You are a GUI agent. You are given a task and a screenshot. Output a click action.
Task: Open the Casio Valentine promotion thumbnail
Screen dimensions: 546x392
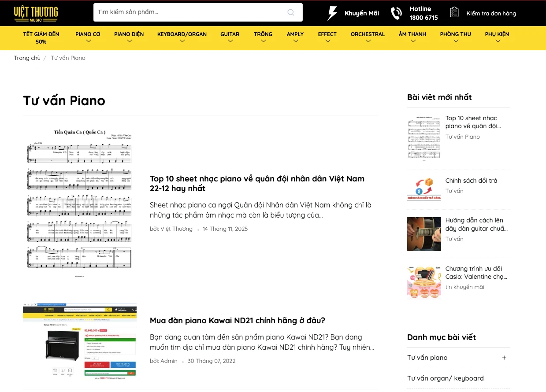pos(423,282)
